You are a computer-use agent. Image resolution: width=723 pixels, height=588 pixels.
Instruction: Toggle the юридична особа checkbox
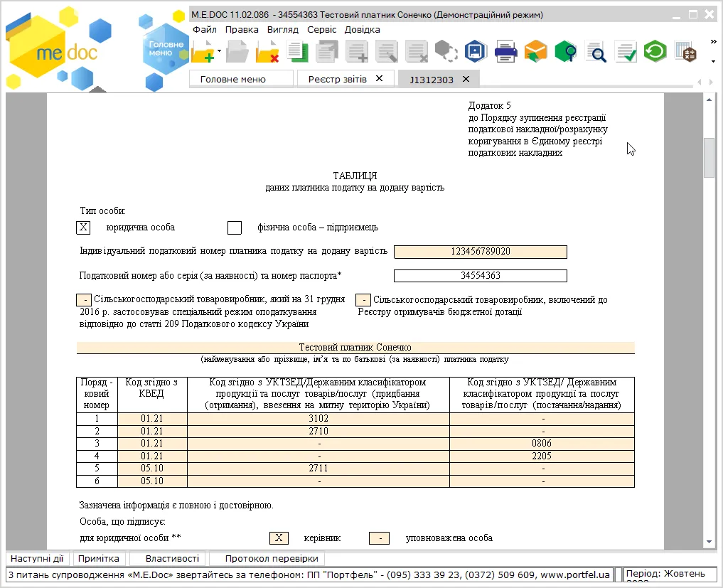coord(83,228)
